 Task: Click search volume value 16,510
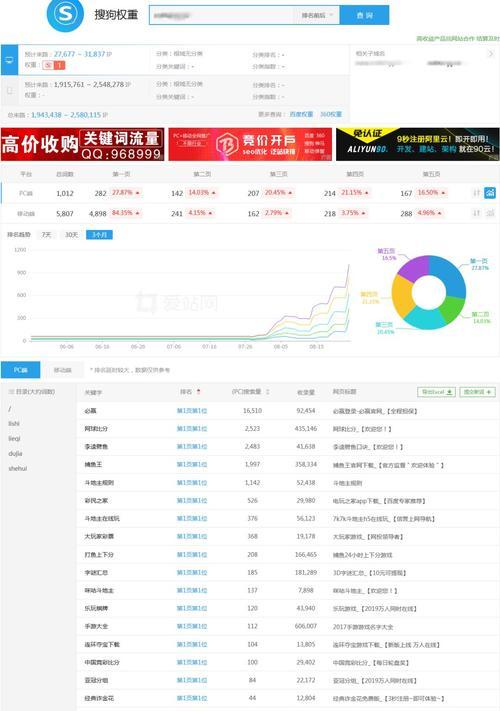pos(252,410)
